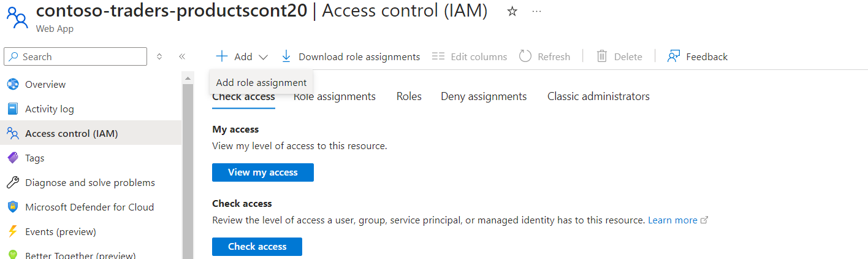The height and width of the screenshot is (259, 868).
Task: Click the Access control people icon in header
Action: click(x=17, y=17)
